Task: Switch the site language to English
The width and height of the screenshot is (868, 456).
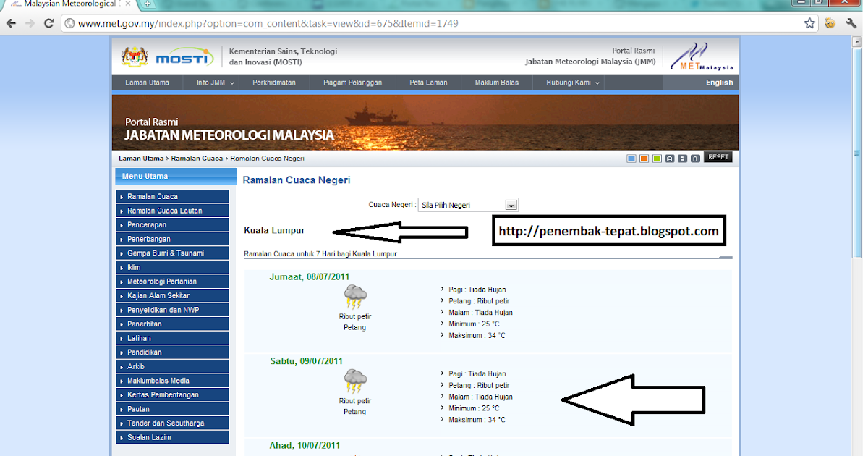Action: click(x=719, y=83)
